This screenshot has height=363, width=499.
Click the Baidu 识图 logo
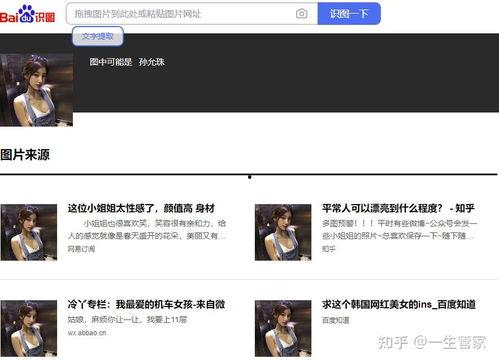(x=27, y=14)
